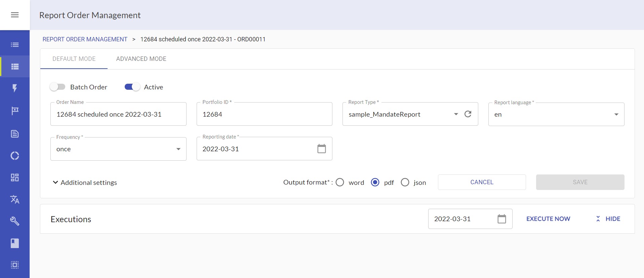
Task: Open the Report language dropdown
Action: 556,114
